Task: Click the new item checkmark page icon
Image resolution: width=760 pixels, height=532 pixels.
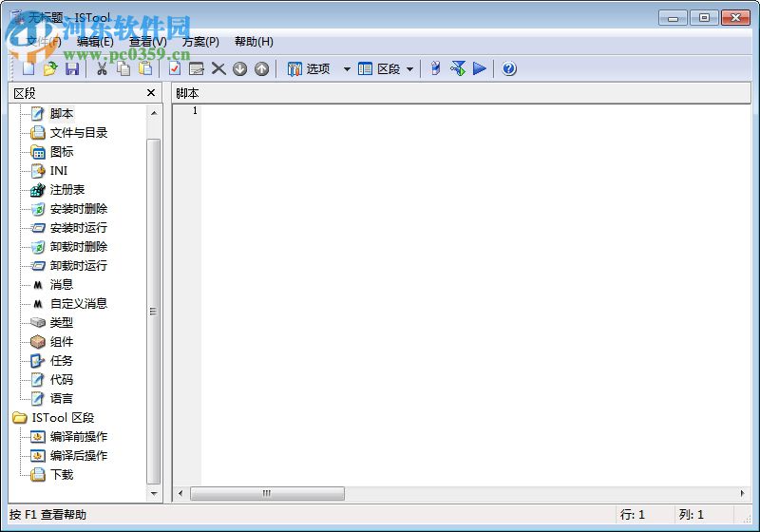Action: click(x=175, y=68)
